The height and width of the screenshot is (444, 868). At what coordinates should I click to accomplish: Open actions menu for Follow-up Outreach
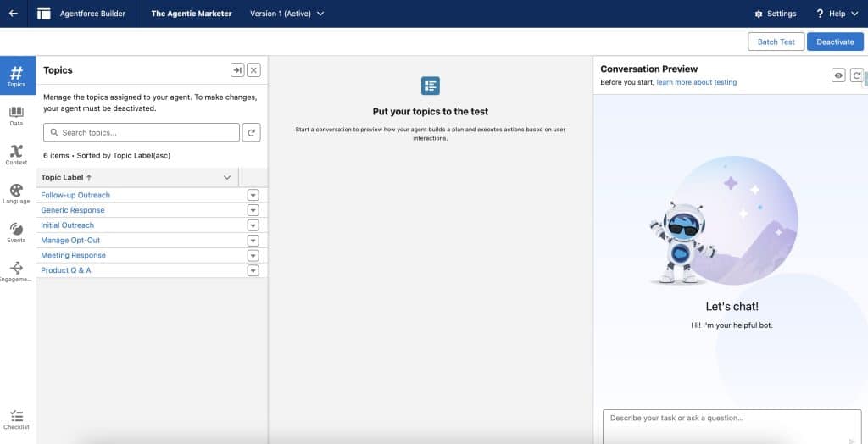point(253,195)
